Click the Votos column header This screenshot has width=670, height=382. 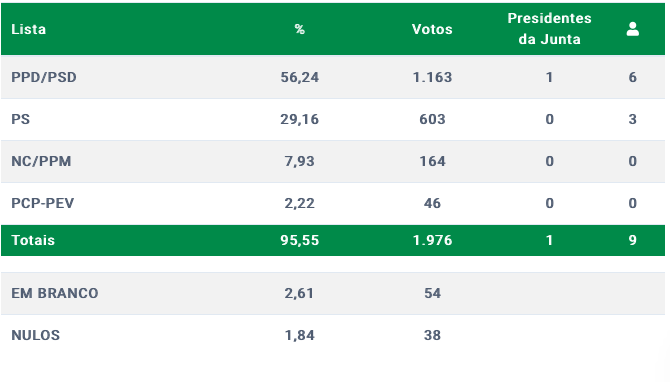tap(432, 29)
